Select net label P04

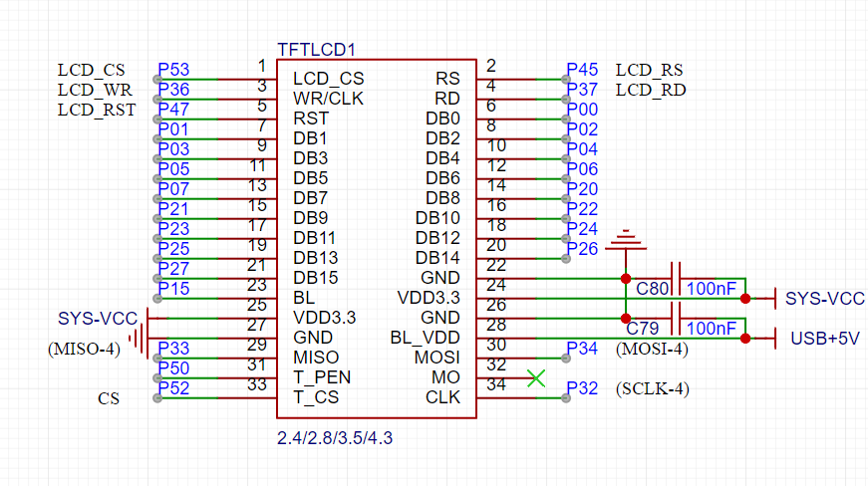point(582,149)
